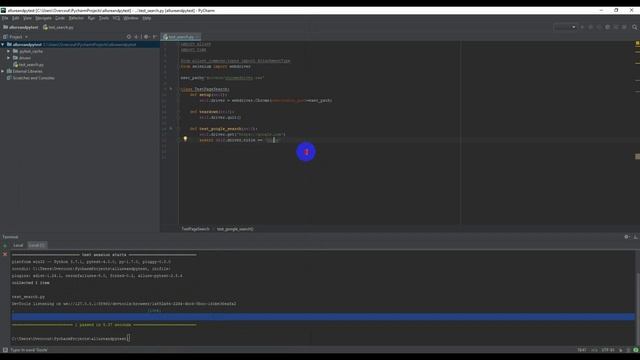The width and height of the screenshot is (640, 360).
Task: Click the test_google_search() breadcrumb below editor
Action: [x=235, y=229]
